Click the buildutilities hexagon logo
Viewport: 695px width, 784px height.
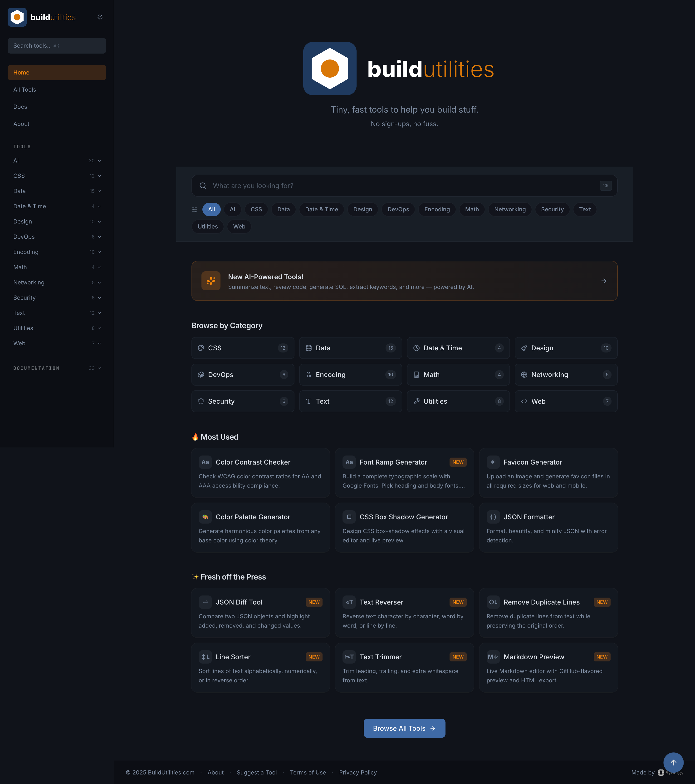17,17
